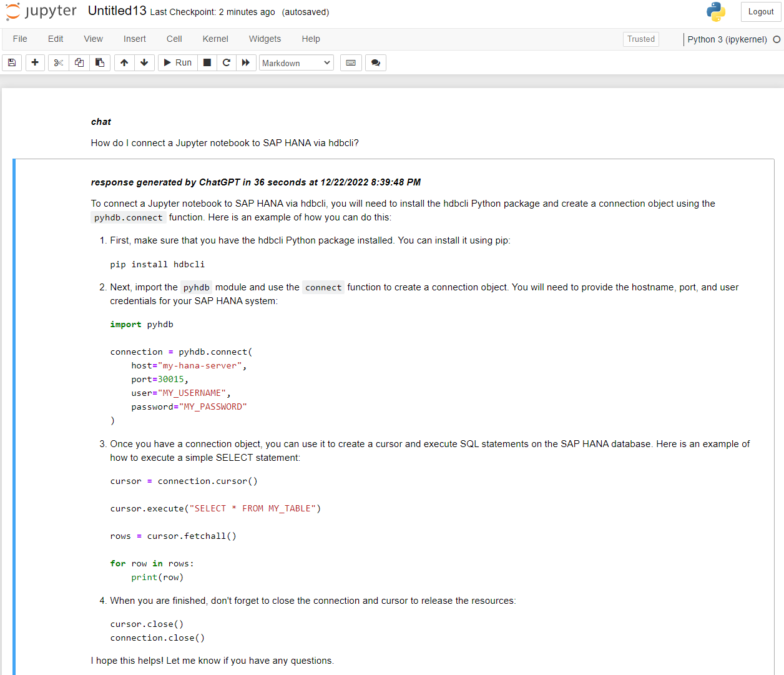Image resolution: width=784 pixels, height=675 pixels.
Task: Move the selected cell up
Action: coord(124,62)
